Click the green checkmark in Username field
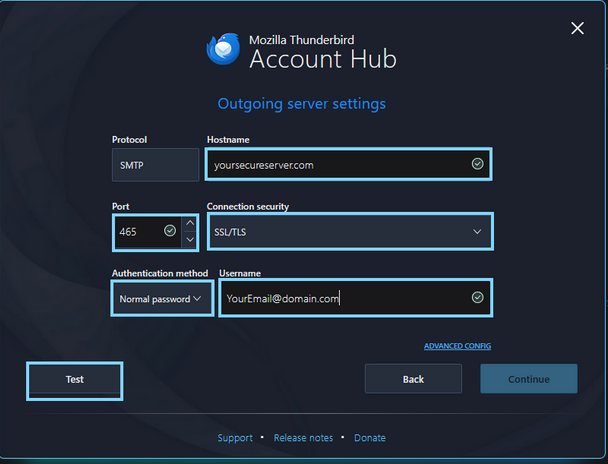The width and height of the screenshot is (608, 464). point(477,297)
